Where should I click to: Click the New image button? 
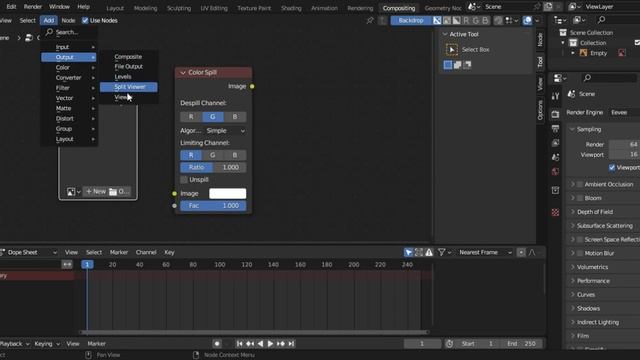[x=96, y=191]
